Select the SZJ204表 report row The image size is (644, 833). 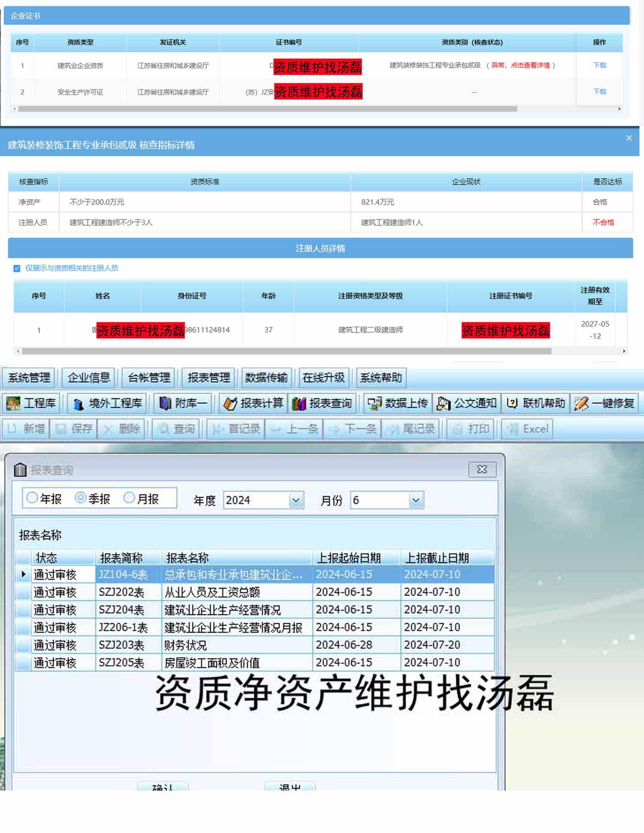pos(255,610)
